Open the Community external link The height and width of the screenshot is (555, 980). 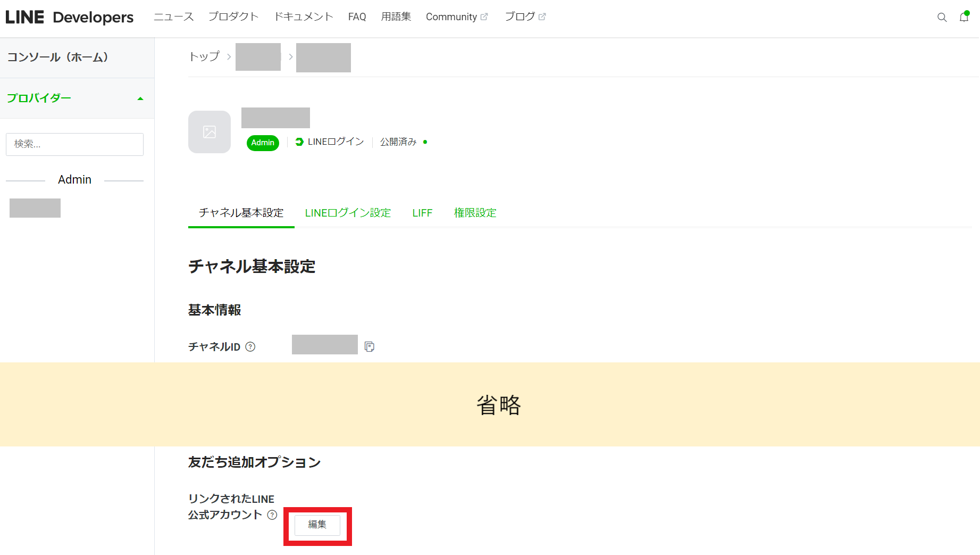(x=457, y=17)
